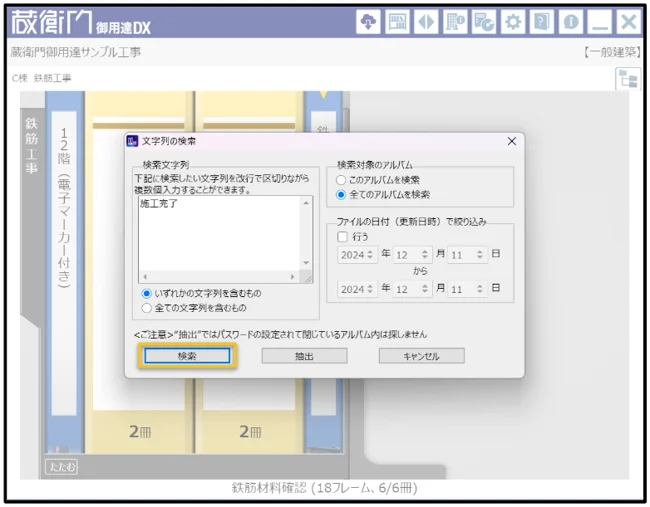Click the circular info icon in toolbar
The width and height of the screenshot is (650, 507).
tap(570, 22)
